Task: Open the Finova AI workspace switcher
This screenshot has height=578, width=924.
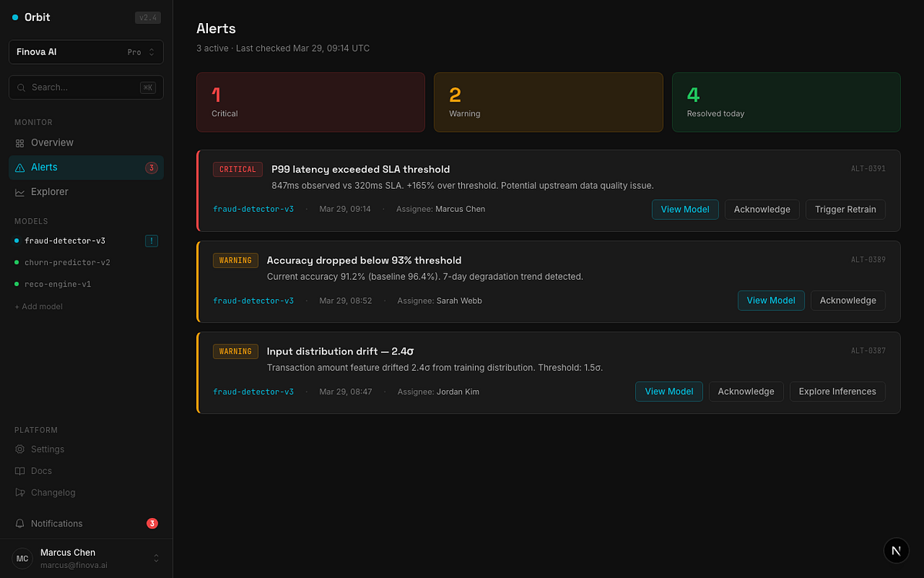Action: click(x=85, y=52)
